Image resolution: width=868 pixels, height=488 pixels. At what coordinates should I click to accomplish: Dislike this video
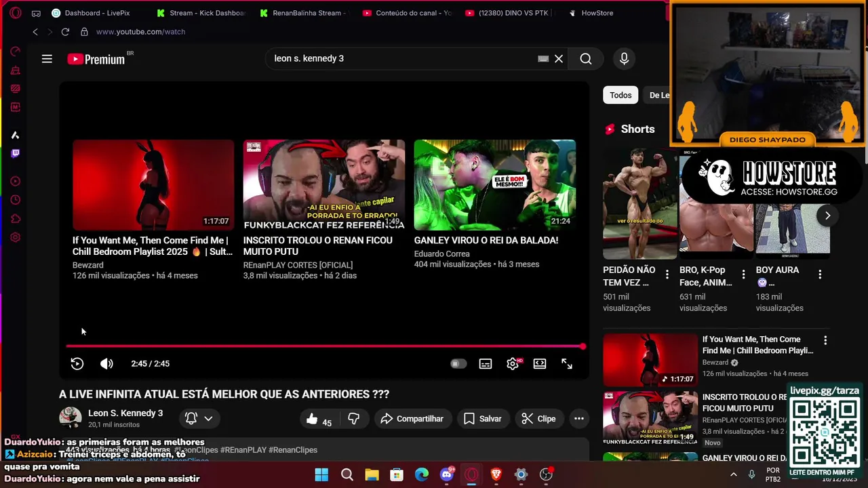[353, 419]
